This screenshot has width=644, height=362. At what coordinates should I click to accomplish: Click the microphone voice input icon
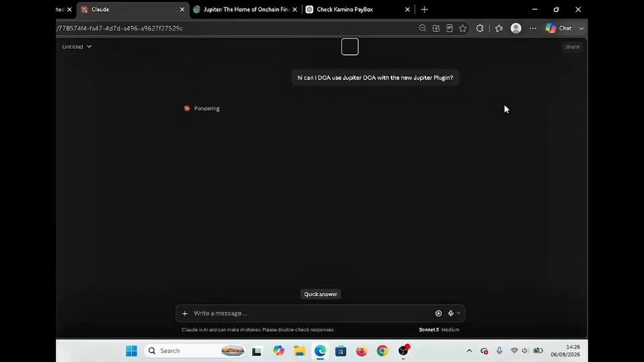(451, 313)
